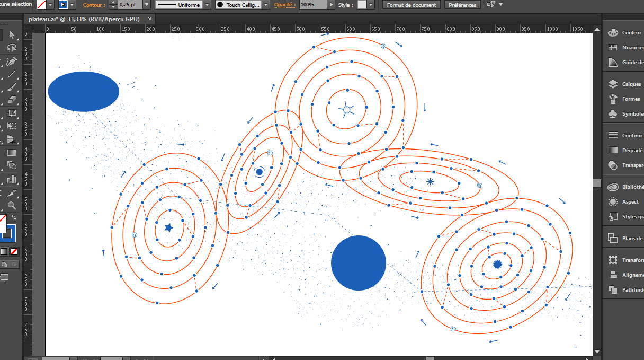Open the Uniforme stroke profile dropdown

point(207,5)
